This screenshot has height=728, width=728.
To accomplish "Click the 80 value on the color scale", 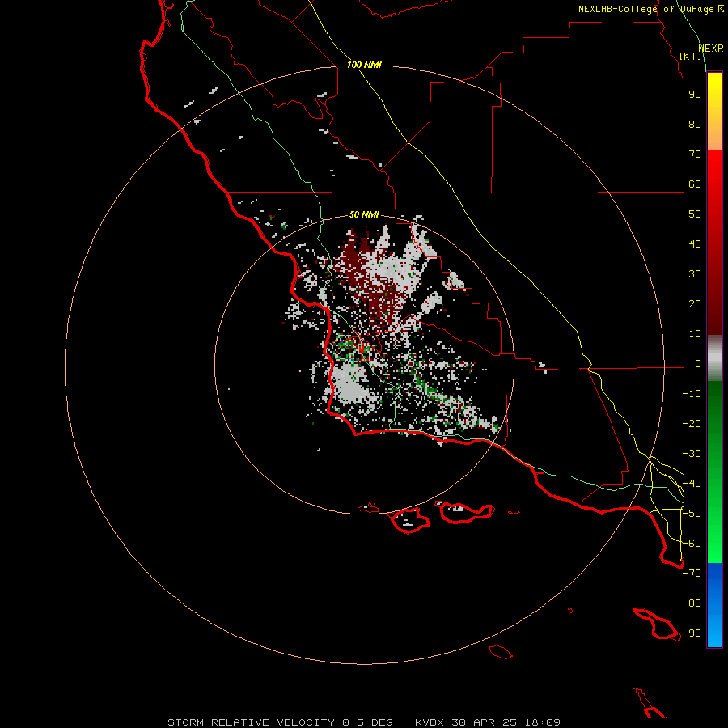I will (x=695, y=124).
